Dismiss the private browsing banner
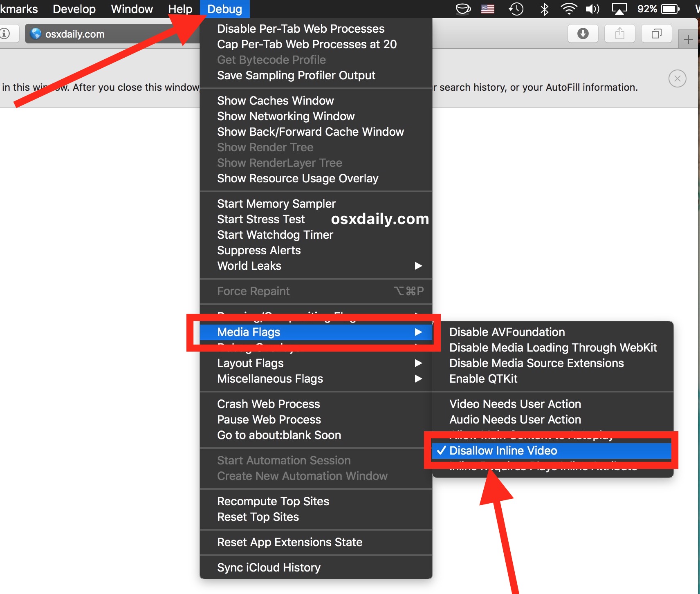 point(677,78)
